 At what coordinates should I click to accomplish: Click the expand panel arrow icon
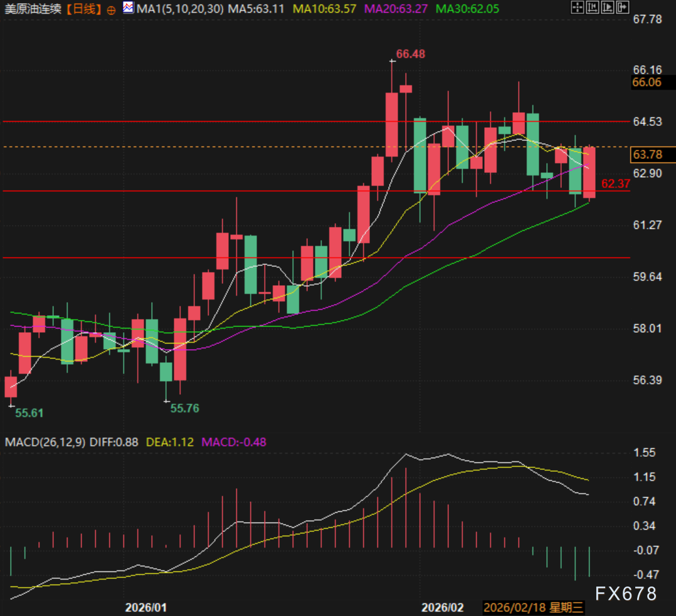(x=623, y=8)
